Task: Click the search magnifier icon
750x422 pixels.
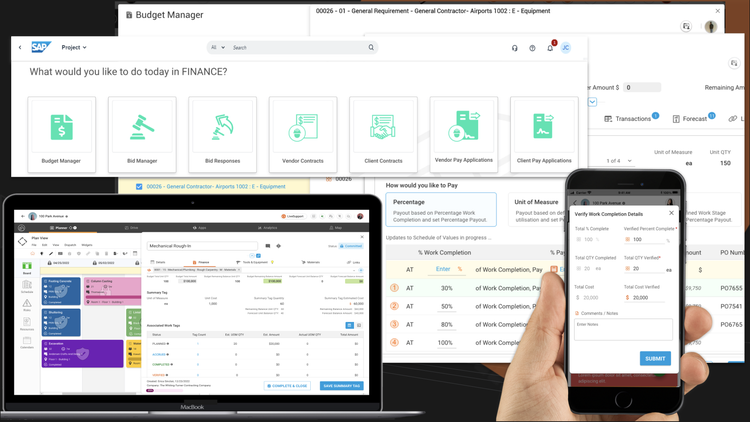Action: 371,47
